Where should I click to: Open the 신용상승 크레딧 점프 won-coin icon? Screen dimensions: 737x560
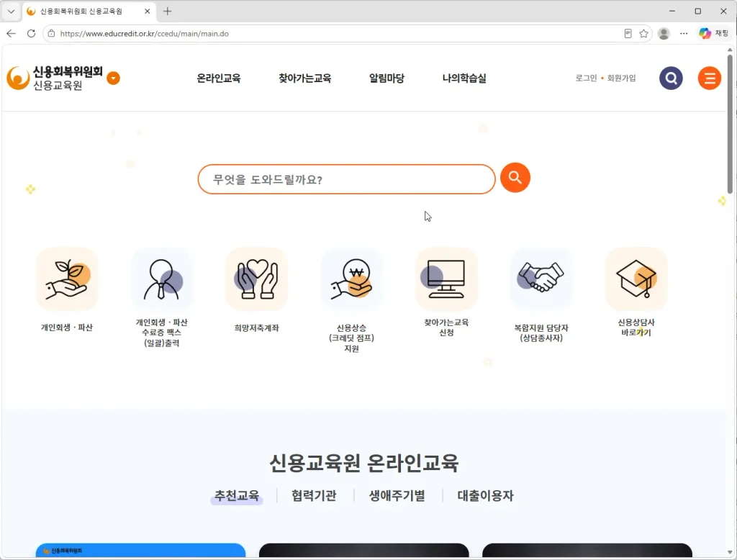click(x=351, y=279)
